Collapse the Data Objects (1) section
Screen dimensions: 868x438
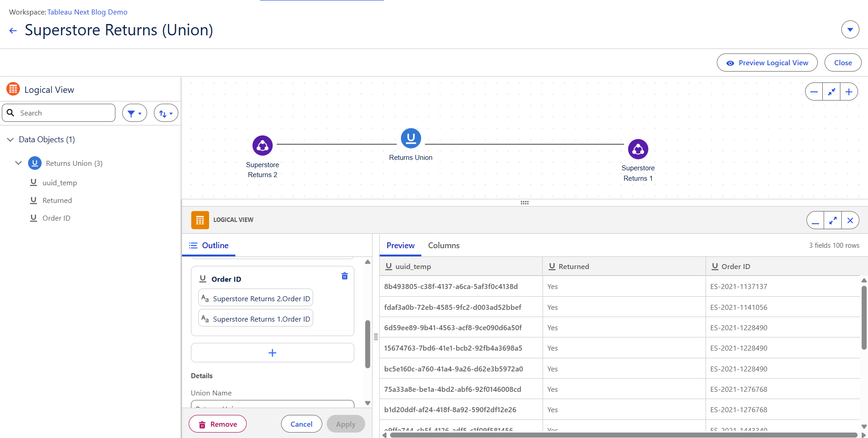pyautogui.click(x=10, y=140)
